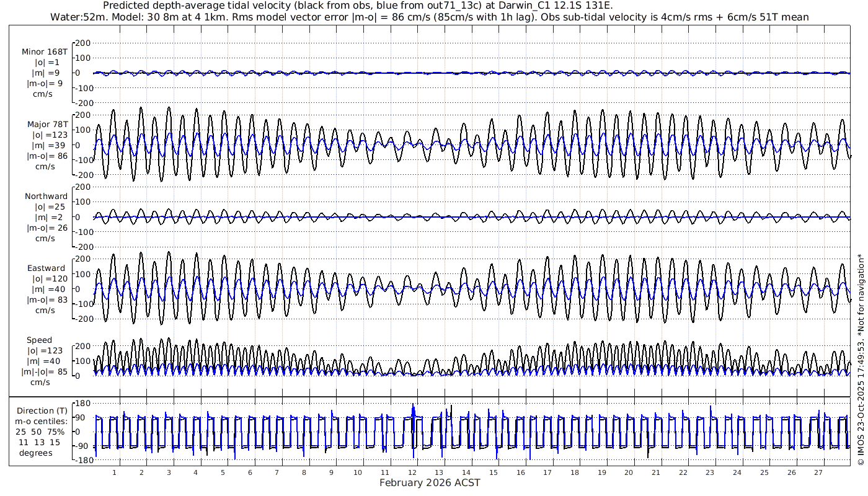The height and width of the screenshot is (496, 868).
Task: Select the "|m-o|= 26" value under Northward
Action: point(47,228)
